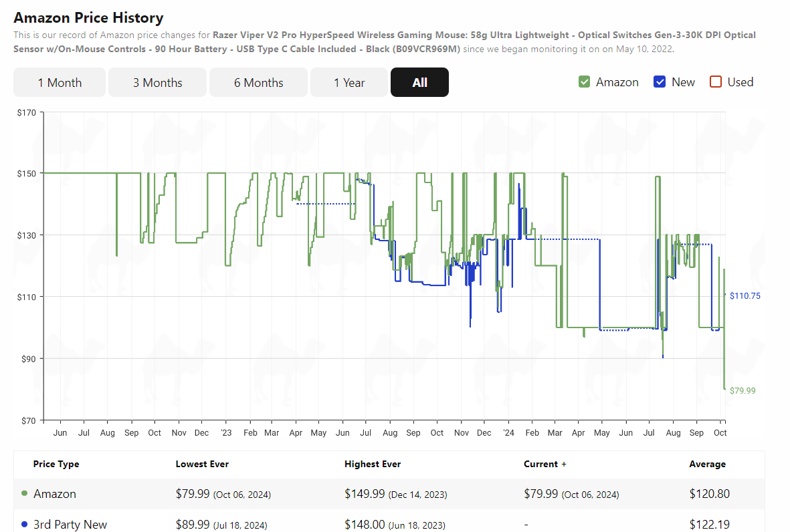Viewport: 790px width, 532px height.
Task: Click the Average column header
Action: point(707,464)
